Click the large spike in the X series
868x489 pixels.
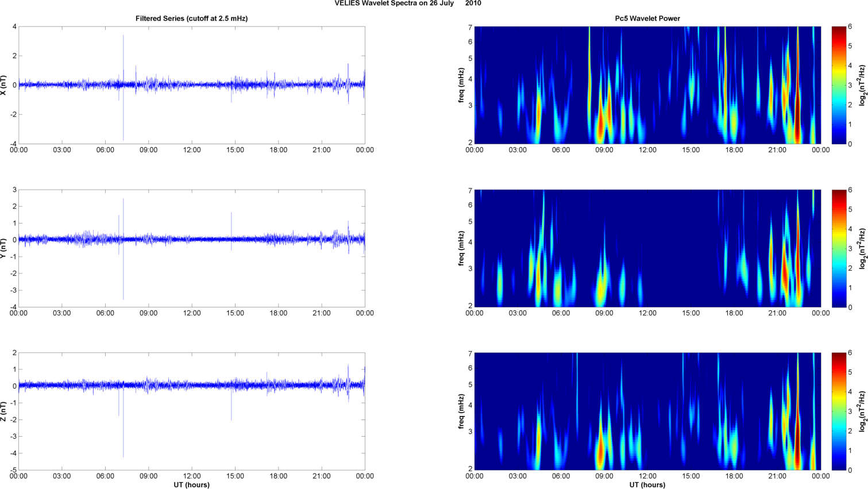pos(123,86)
